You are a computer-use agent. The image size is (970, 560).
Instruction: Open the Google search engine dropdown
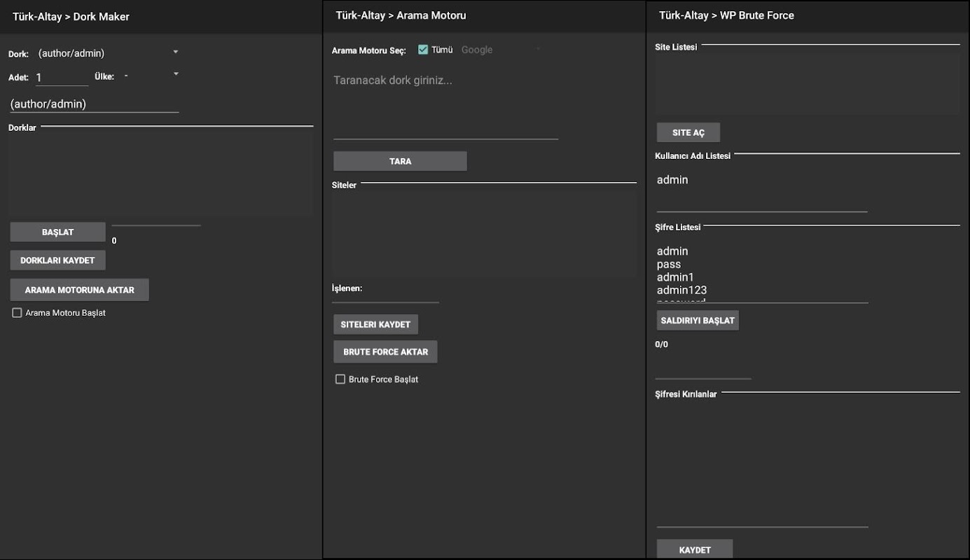tap(500, 50)
